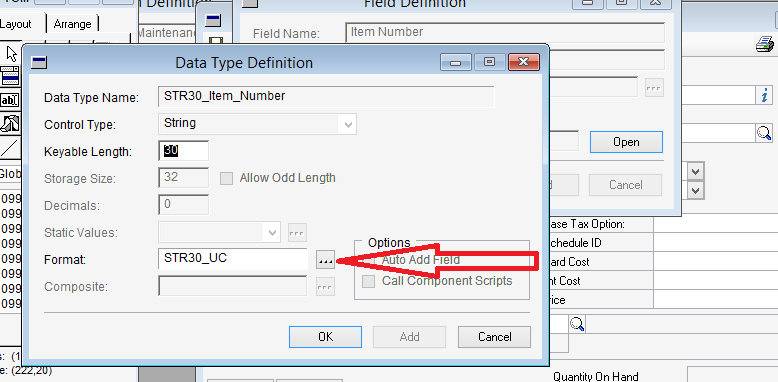The height and width of the screenshot is (382, 778).
Task: Click the printer icon at top right
Action: [x=765, y=45]
